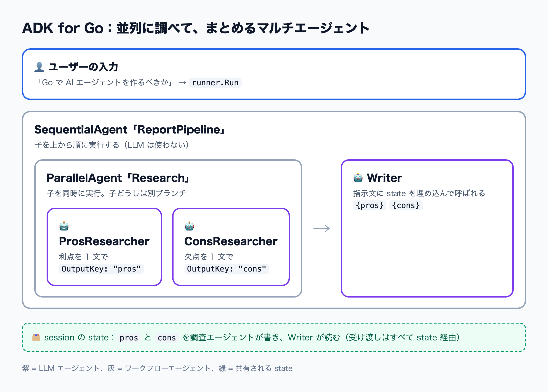Click the text 欠点を 1 文で

(x=209, y=257)
